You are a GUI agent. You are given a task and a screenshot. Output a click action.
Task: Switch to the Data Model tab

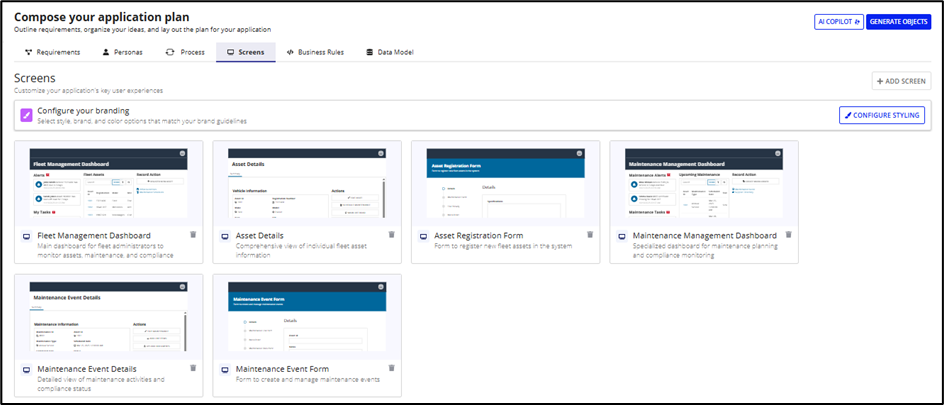390,52
